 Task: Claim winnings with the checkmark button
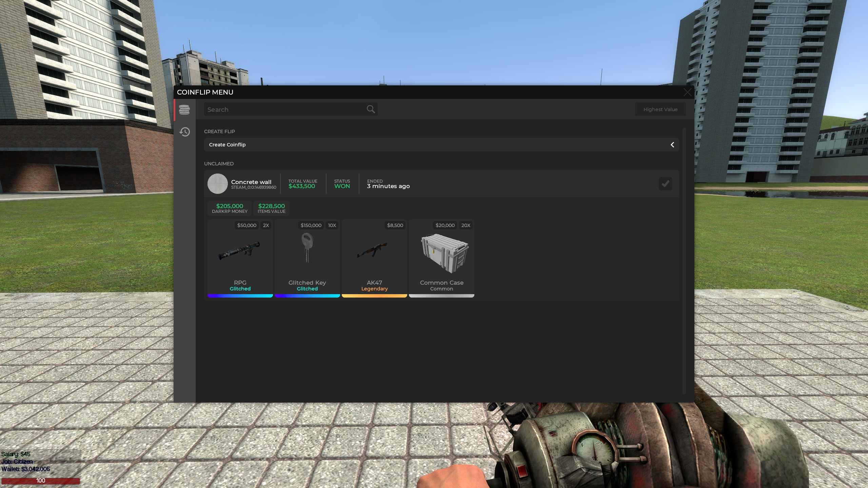click(665, 184)
